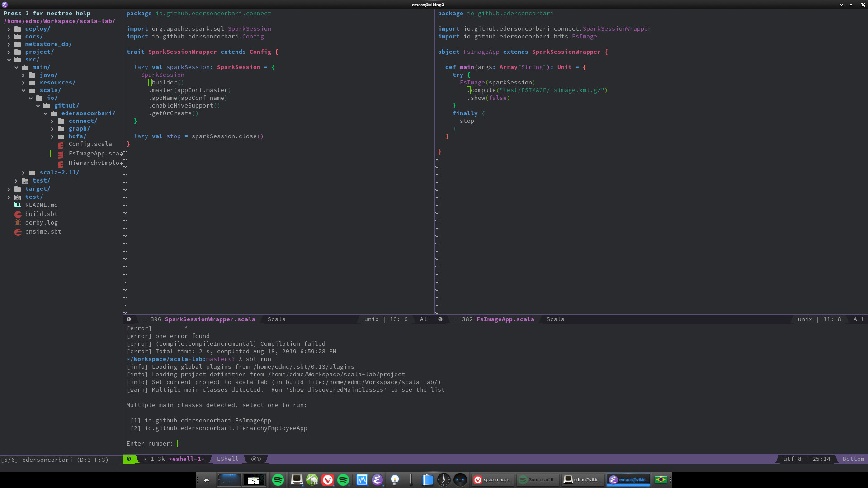Screen dimensions: 868x488
Task: Expand the java/ folder arrow
Action: (24, 75)
